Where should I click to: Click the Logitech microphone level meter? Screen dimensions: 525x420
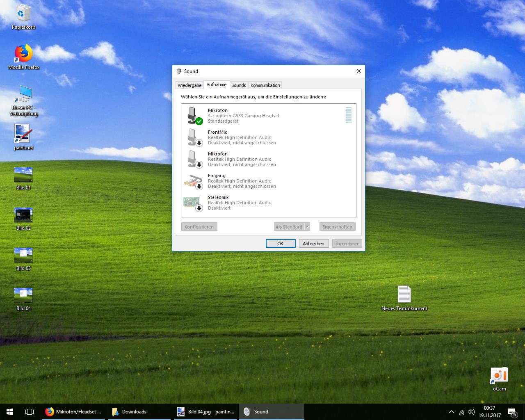349,115
